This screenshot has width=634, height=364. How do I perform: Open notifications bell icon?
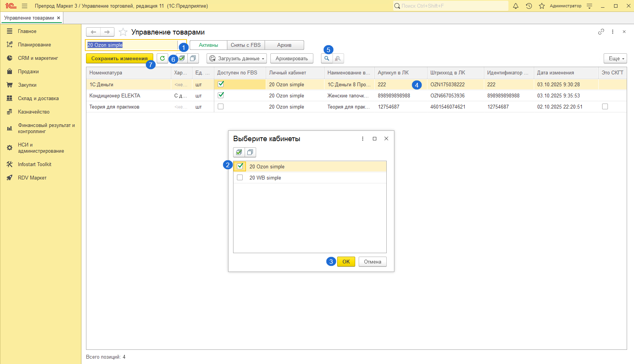click(x=516, y=6)
